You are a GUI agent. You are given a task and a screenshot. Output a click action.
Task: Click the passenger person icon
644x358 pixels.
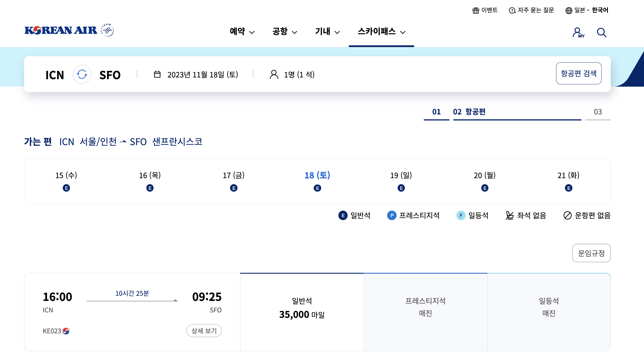coord(274,74)
